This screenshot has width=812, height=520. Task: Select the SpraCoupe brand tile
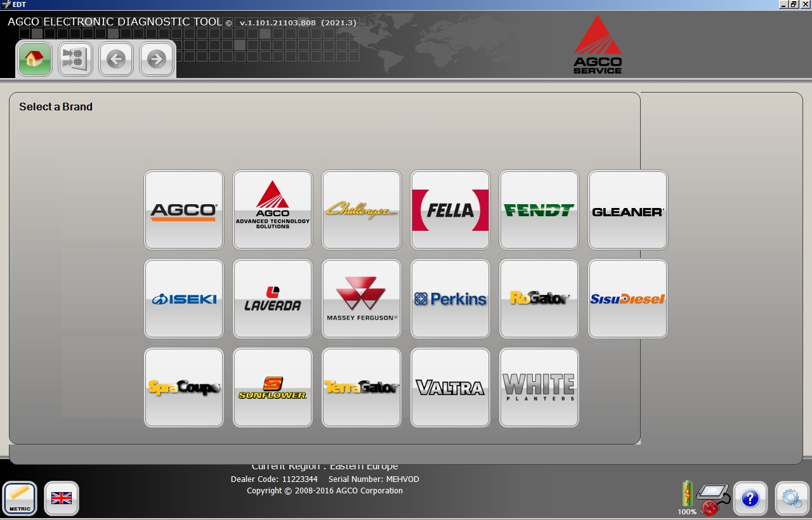click(184, 387)
